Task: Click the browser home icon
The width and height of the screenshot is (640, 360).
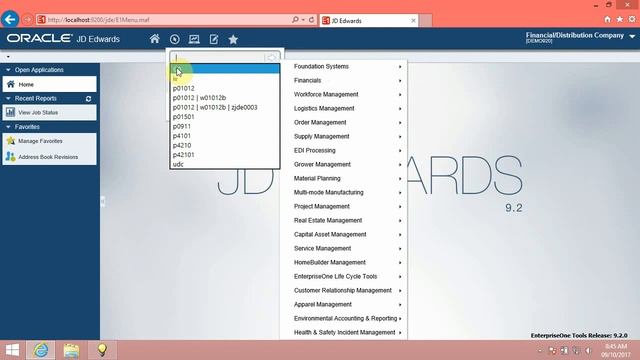Action: (x=608, y=19)
